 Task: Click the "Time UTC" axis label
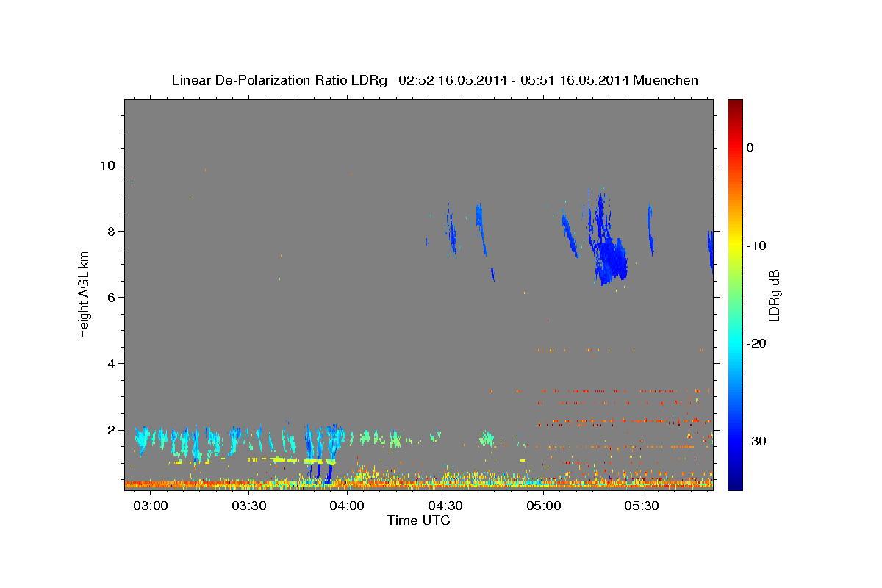click(x=418, y=520)
